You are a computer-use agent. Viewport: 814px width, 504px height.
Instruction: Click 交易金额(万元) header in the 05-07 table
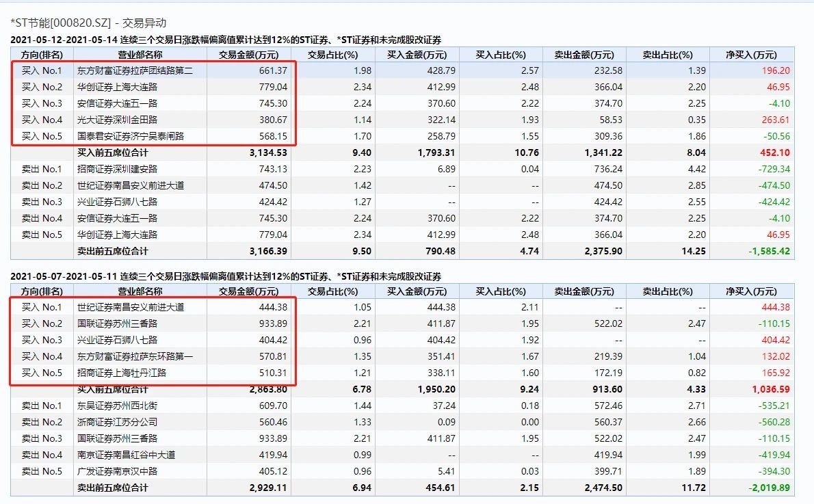click(x=249, y=292)
